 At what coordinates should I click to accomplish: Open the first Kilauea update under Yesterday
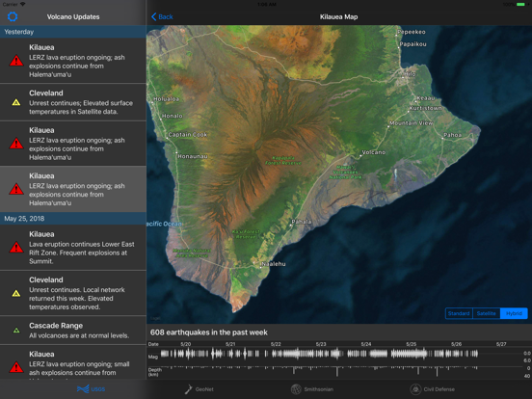coord(73,61)
